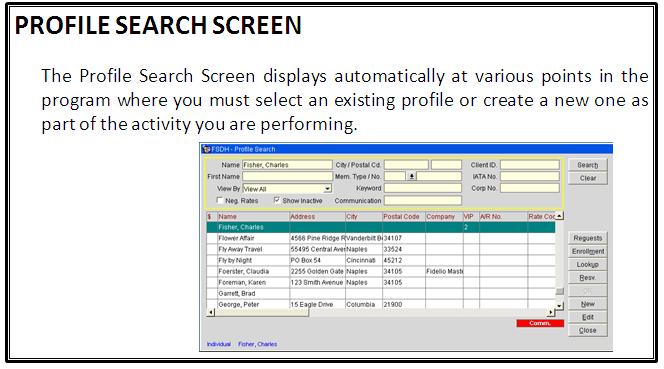Click the Close button
The width and height of the screenshot is (664, 369).
[x=587, y=330]
